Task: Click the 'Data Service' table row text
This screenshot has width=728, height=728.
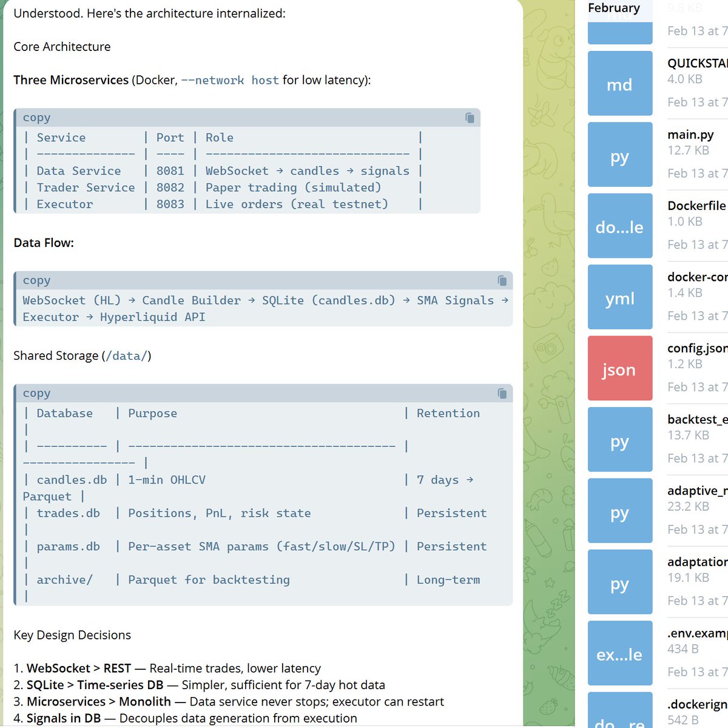Action: click(x=78, y=171)
